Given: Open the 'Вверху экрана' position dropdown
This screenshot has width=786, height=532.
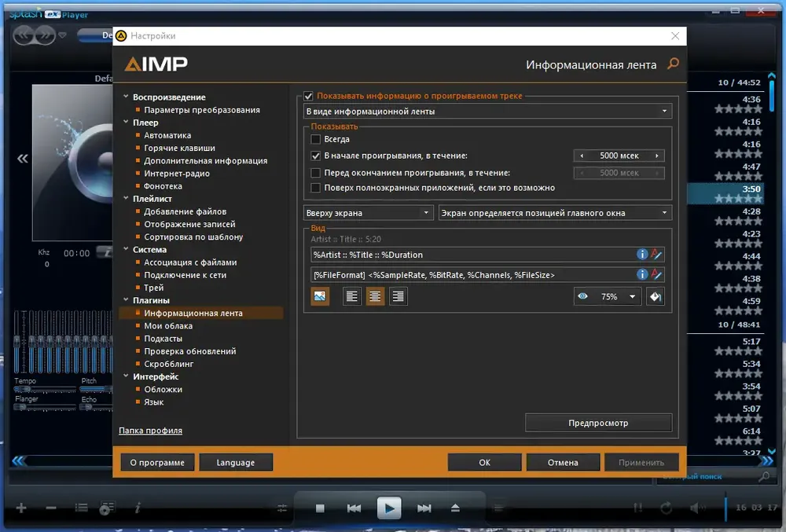Looking at the screenshot, I should [369, 213].
